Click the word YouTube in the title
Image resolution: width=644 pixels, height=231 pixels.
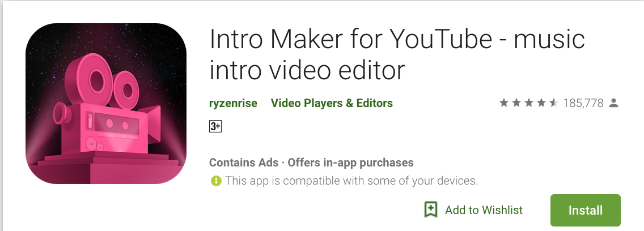coord(440,40)
